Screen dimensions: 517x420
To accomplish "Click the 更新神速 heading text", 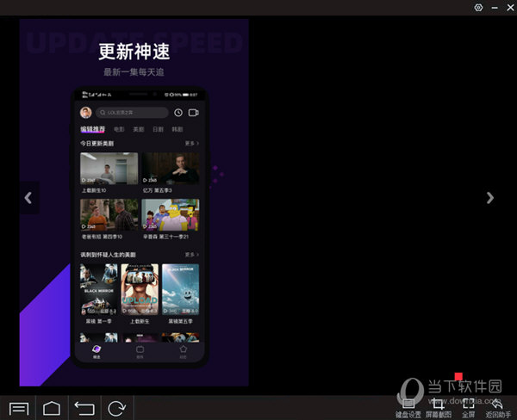I will pos(134,52).
